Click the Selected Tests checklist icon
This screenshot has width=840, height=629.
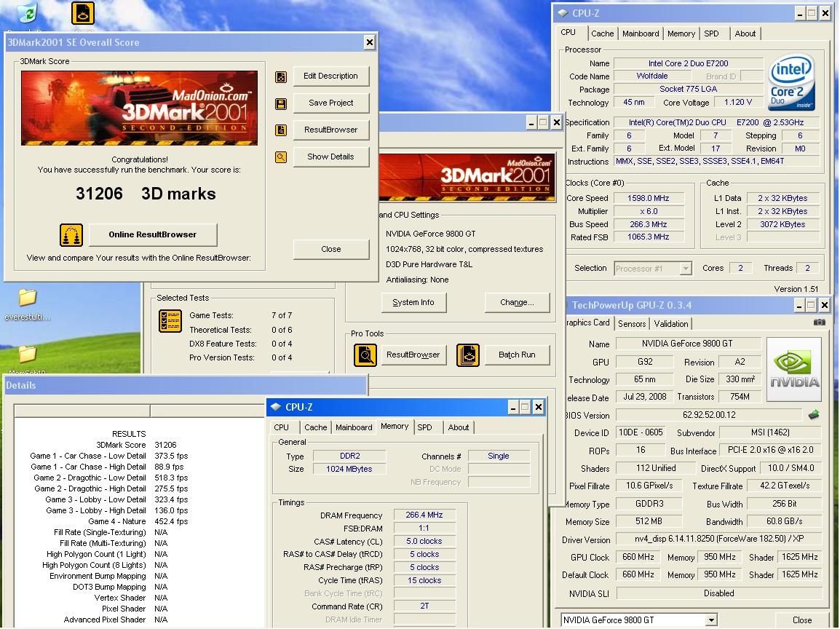[170, 321]
